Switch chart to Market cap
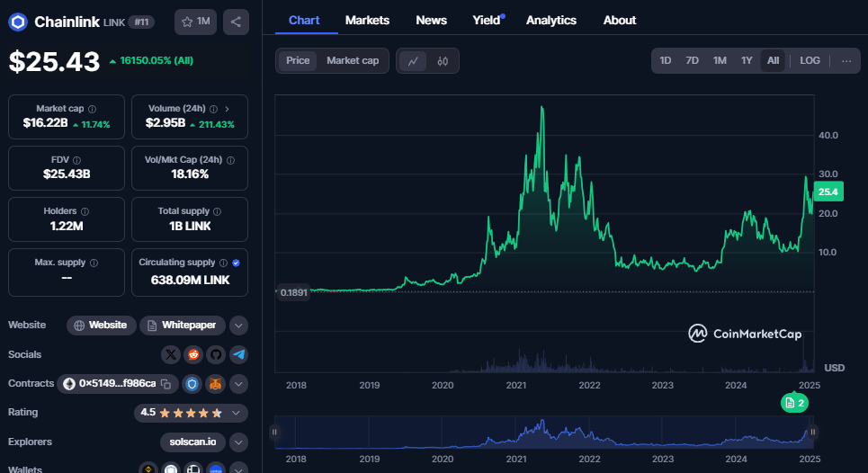 (353, 61)
